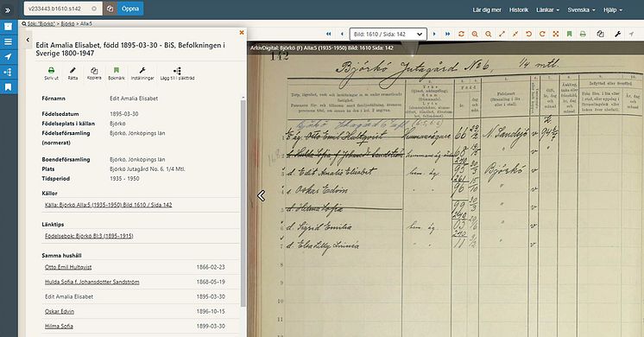Collapse the record panel with the left chevron
This screenshot has height=337, width=644.
pos(28,40)
